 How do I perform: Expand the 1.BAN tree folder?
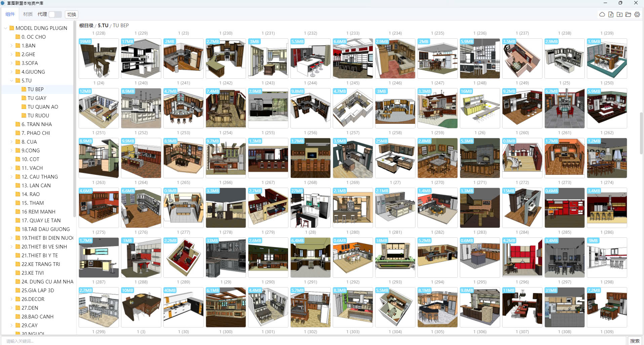[x=12, y=45]
